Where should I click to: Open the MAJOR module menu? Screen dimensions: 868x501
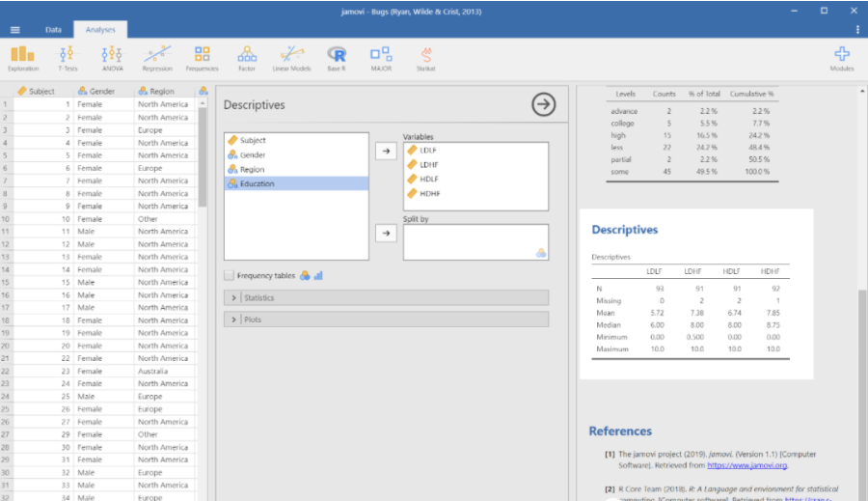pos(381,57)
